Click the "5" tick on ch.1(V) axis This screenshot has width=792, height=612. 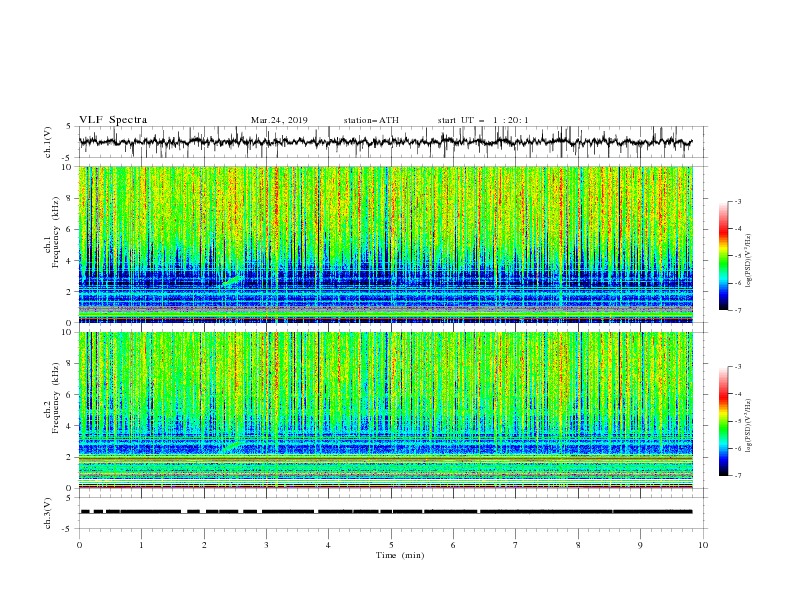tap(70, 127)
